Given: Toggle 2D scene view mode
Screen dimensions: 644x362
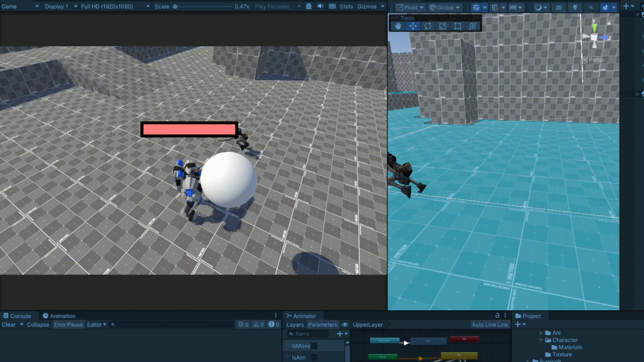Looking at the screenshot, I should coord(558,7).
